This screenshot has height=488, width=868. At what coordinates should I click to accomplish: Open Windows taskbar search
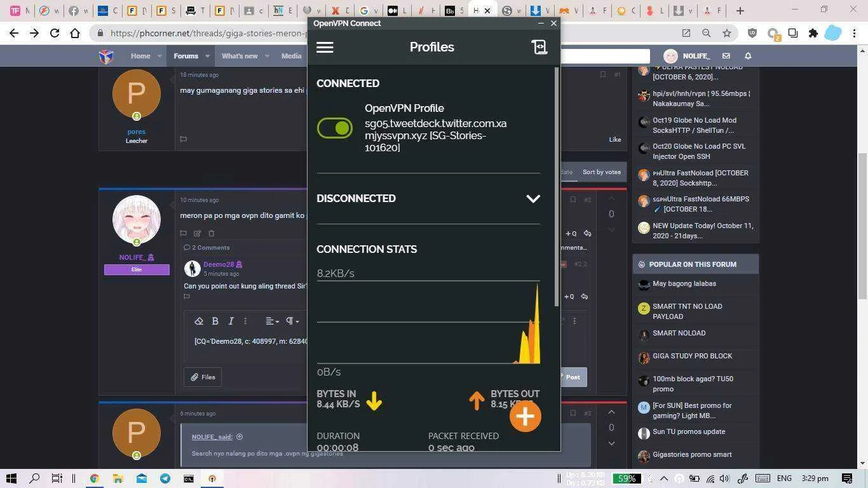(x=35, y=478)
